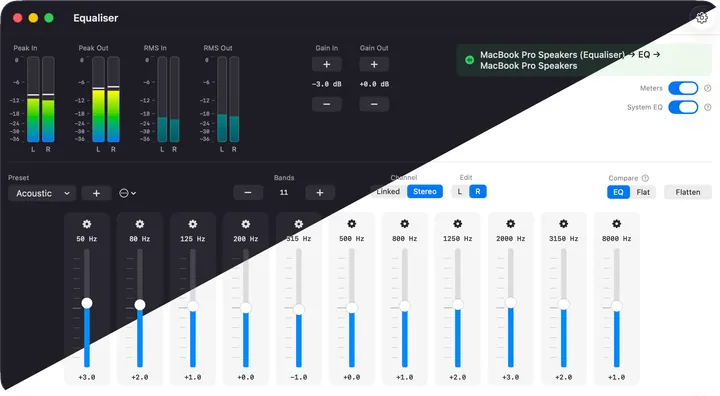Click the Bands count value 11
The height and width of the screenshot is (396, 720).
(x=284, y=192)
